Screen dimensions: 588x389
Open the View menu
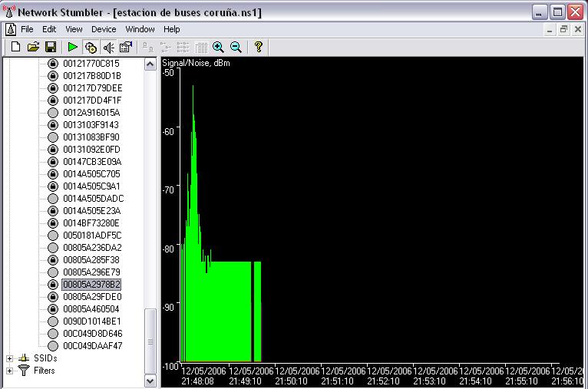coord(74,29)
